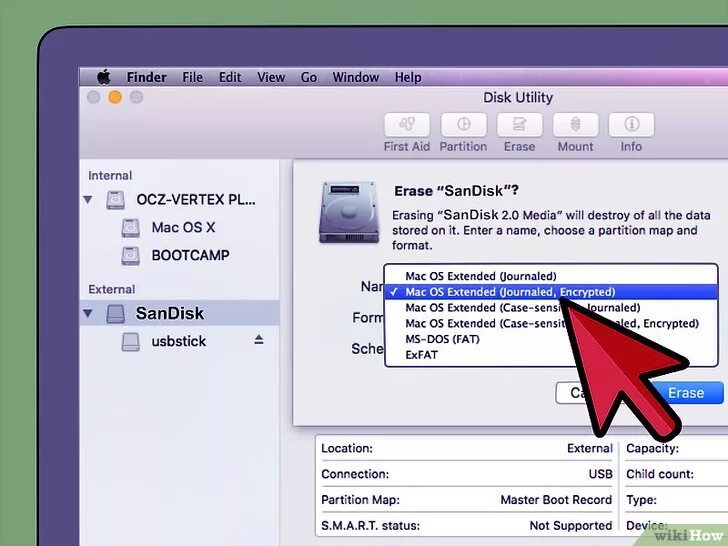Click the First Aid toolbar icon
728x546 pixels.
click(407, 124)
